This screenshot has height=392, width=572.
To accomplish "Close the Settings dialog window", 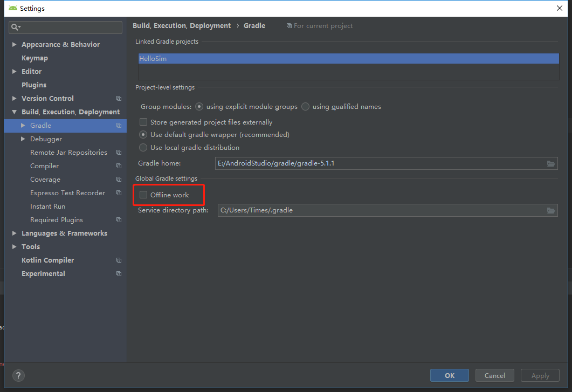I will (560, 8).
